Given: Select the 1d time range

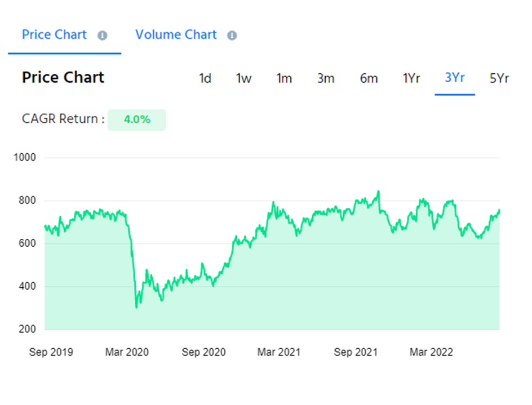Looking at the screenshot, I should [x=205, y=78].
